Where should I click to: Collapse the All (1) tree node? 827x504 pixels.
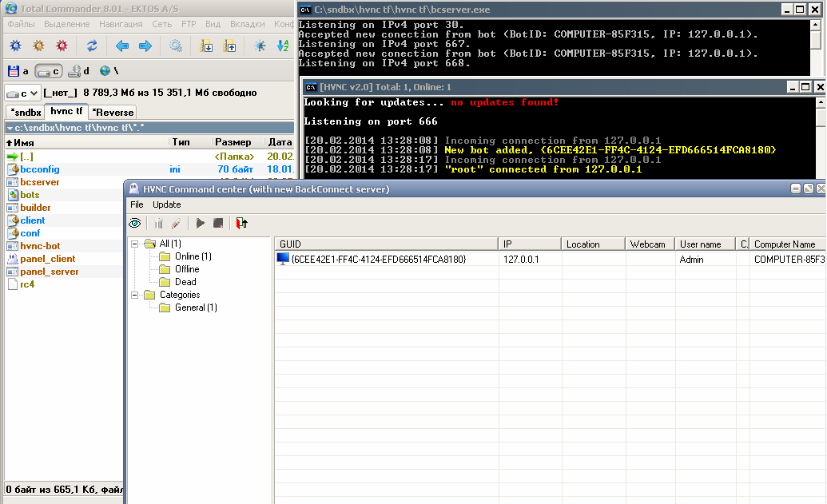tap(135, 244)
